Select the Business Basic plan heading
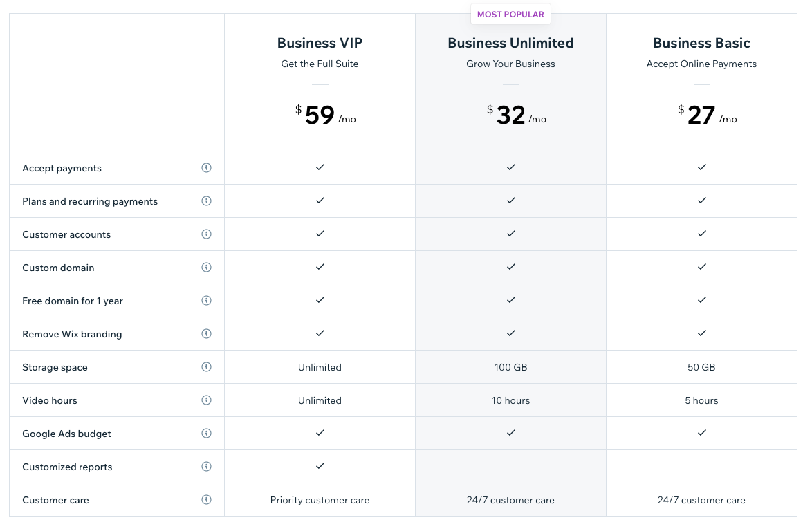The height and width of the screenshot is (529, 812). coord(701,43)
